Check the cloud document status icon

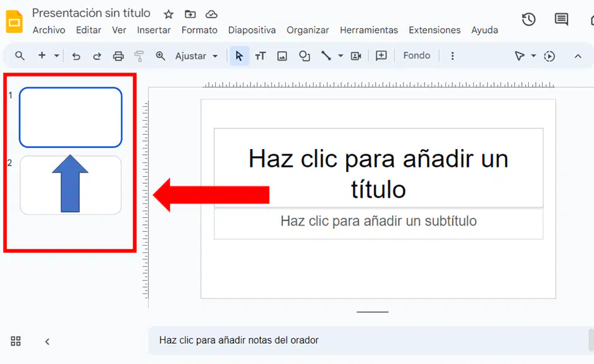211,15
